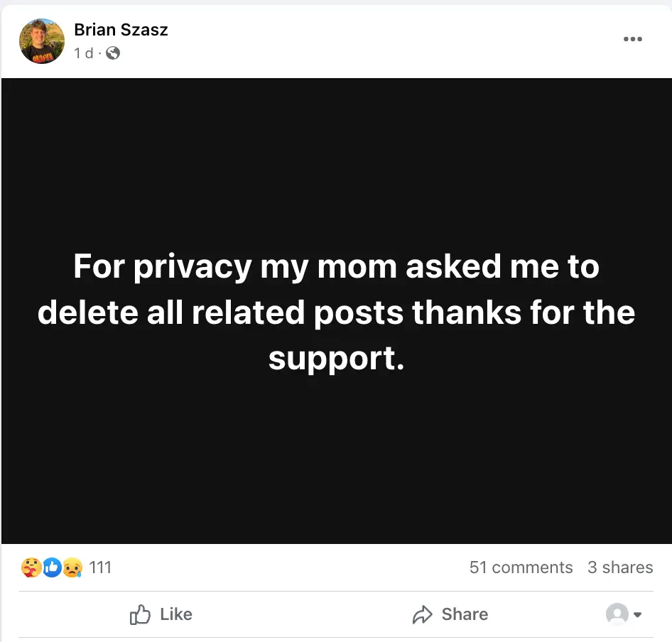The height and width of the screenshot is (642, 672).
Task: Open the "1 d" post timestamp
Action: pyautogui.click(x=84, y=53)
